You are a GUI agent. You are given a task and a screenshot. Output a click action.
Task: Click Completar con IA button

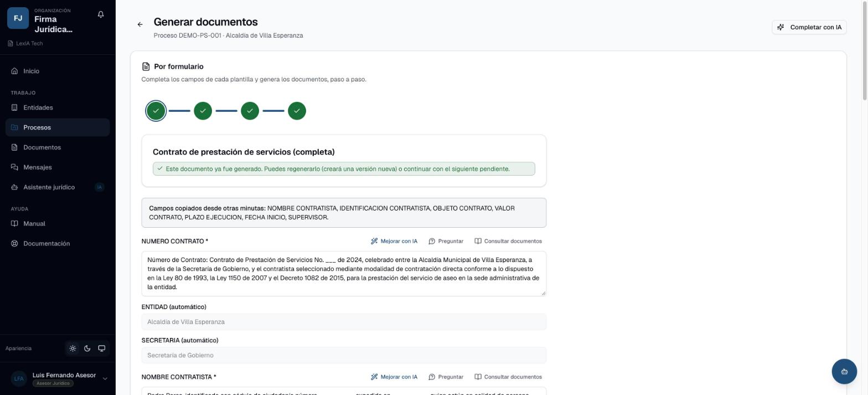coord(809,27)
